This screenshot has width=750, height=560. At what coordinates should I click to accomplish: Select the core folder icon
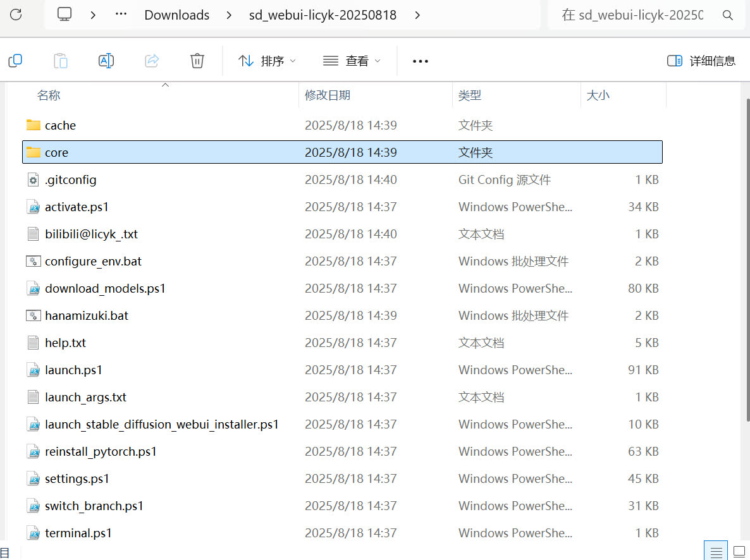[33, 152]
